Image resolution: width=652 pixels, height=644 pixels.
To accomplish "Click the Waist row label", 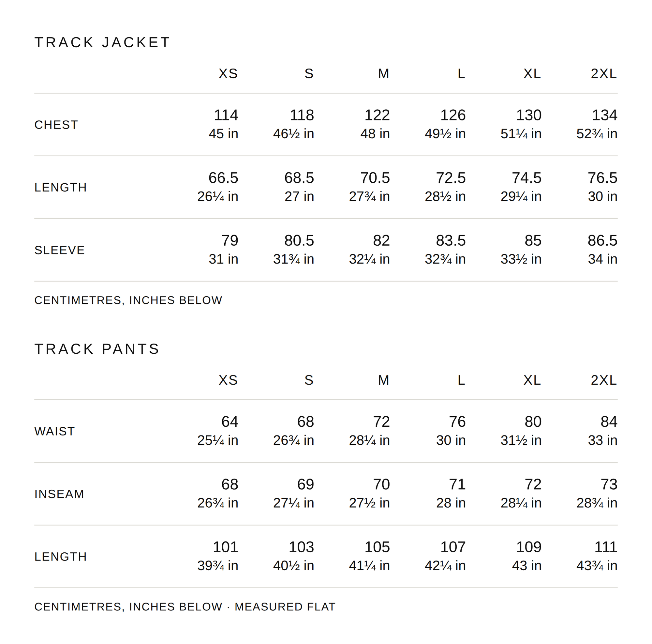I will click(x=55, y=432).
